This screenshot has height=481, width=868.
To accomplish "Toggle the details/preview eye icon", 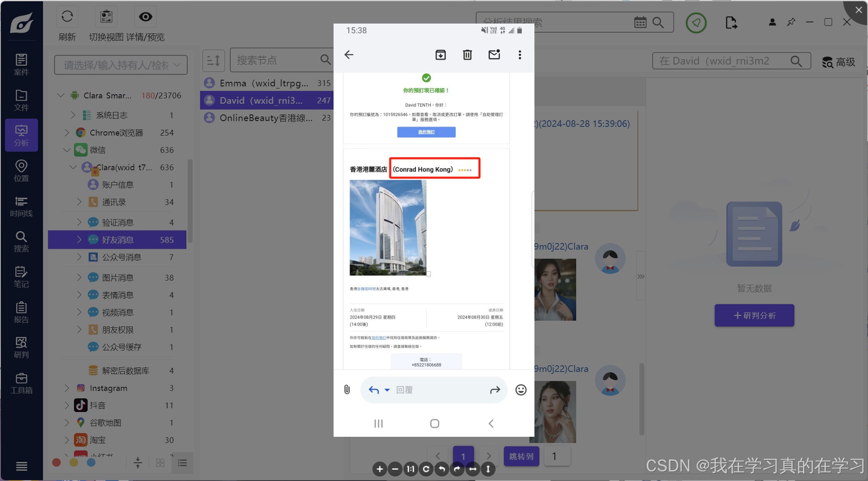I will coord(145,17).
